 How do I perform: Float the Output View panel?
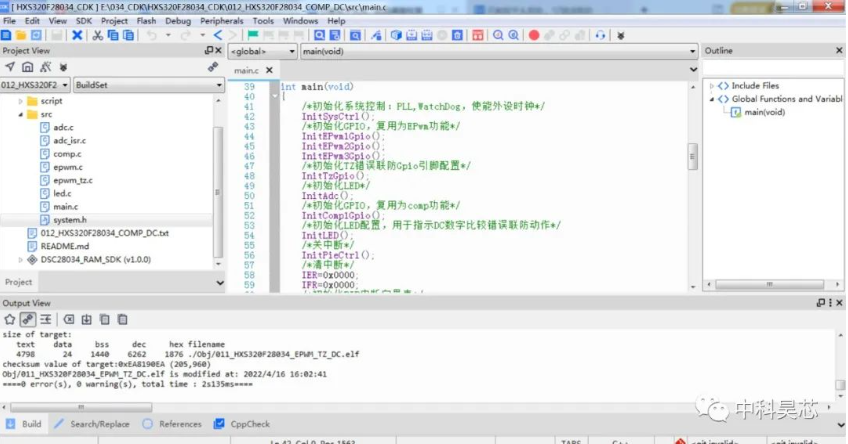(x=821, y=303)
